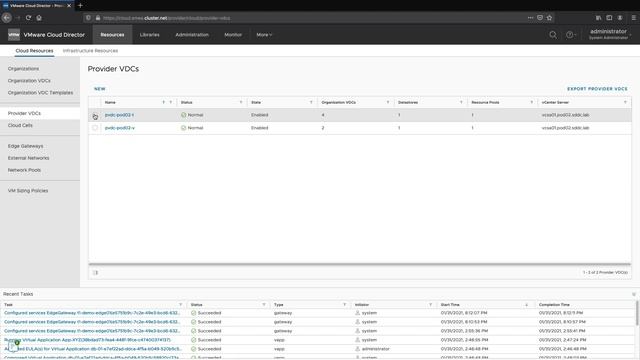Image resolution: width=640 pixels, height=360 pixels.
Task: Open browser library icon
Action: pos(598,18)
